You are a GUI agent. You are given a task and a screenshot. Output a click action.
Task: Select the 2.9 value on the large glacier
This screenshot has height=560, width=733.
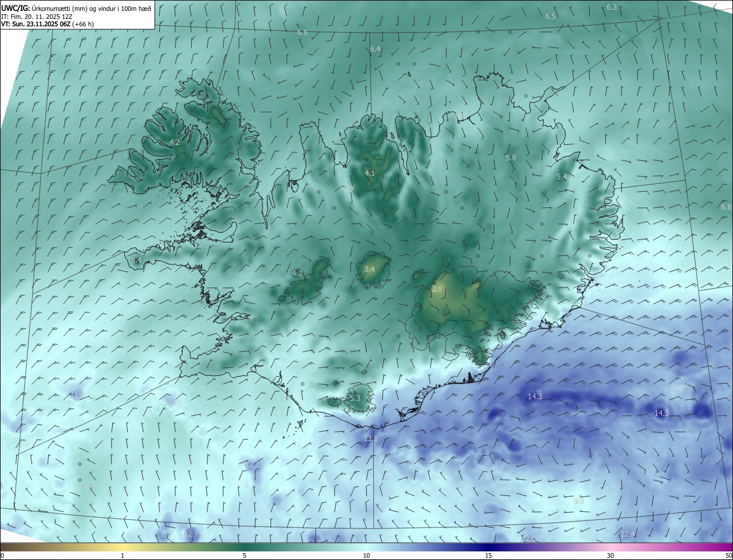[437, 289]
